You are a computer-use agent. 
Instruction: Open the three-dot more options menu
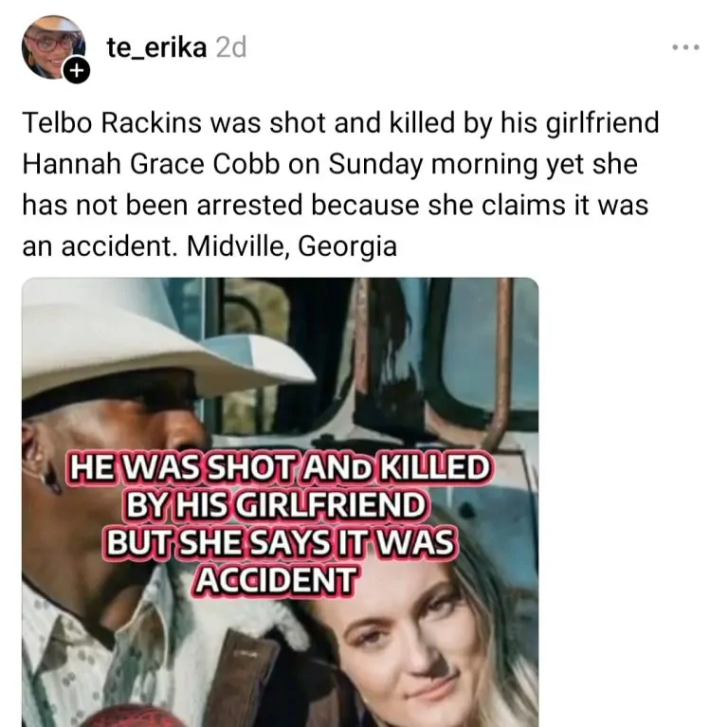(685, 46)
